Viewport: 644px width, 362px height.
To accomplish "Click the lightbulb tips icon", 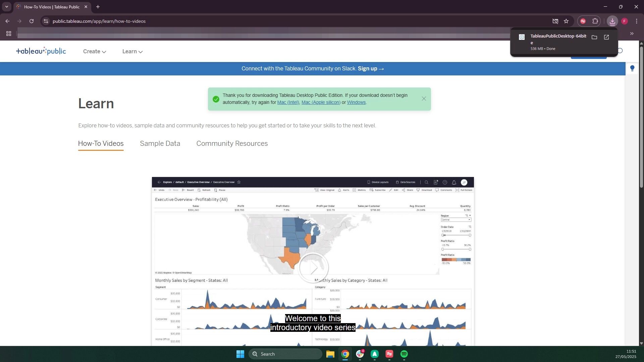I will point(632,68).
